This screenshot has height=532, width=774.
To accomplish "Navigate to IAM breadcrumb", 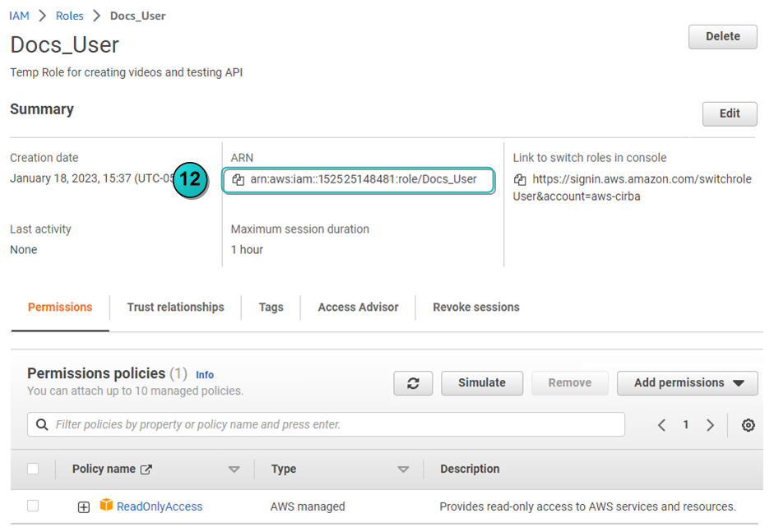I will tap(19, 16).
